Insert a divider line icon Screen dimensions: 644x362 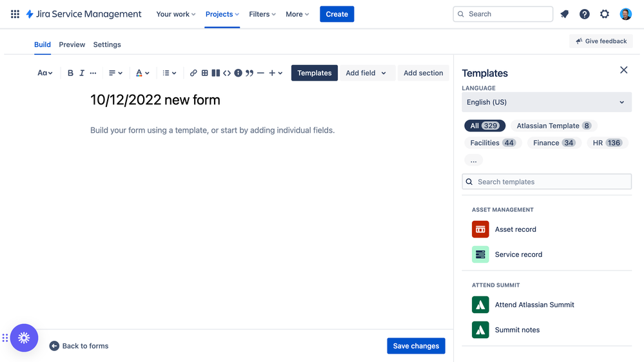pos(260,73)
